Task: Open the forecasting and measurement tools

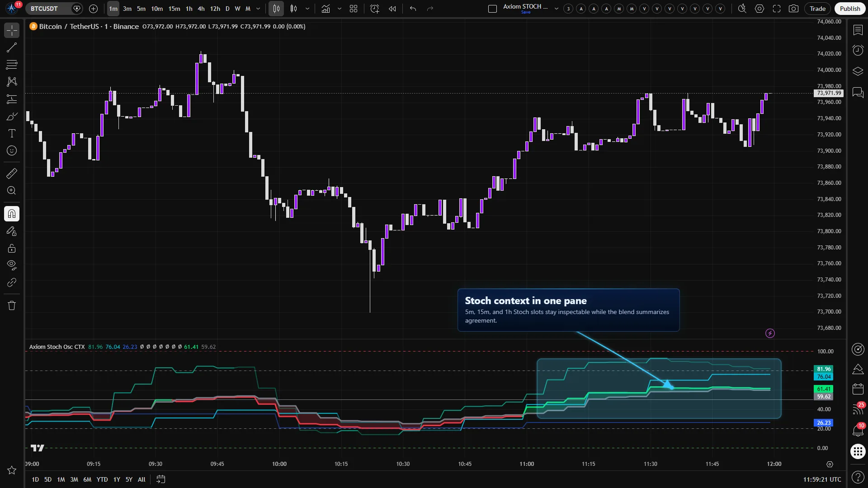Action: point(12,99)
